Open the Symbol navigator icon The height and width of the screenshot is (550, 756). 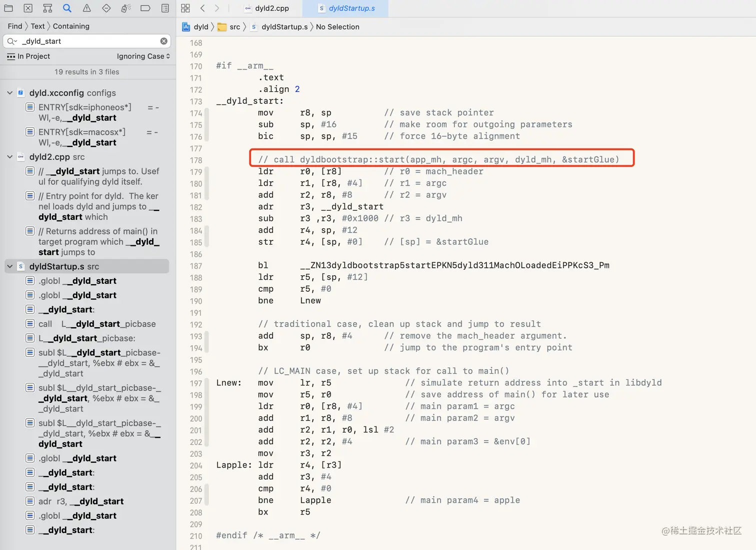point(47,8)
